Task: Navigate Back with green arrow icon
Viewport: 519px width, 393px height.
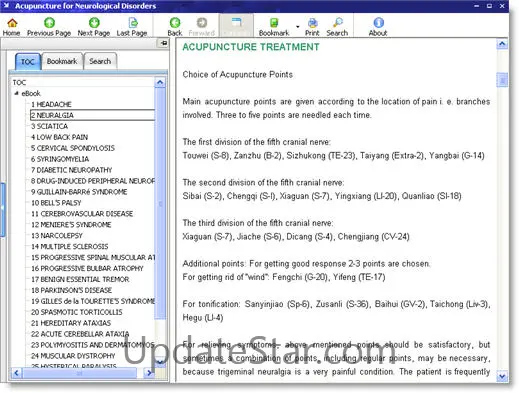Action: [175, 23]
